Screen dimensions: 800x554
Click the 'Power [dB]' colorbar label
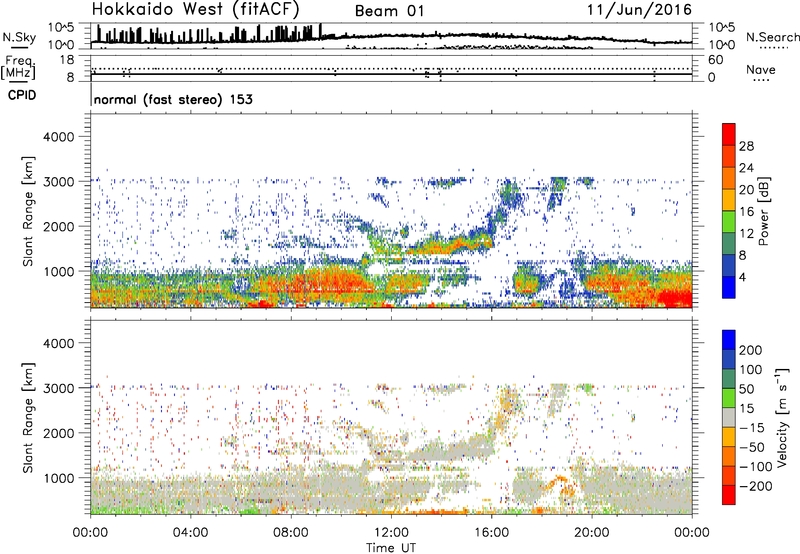pos(763,211)
